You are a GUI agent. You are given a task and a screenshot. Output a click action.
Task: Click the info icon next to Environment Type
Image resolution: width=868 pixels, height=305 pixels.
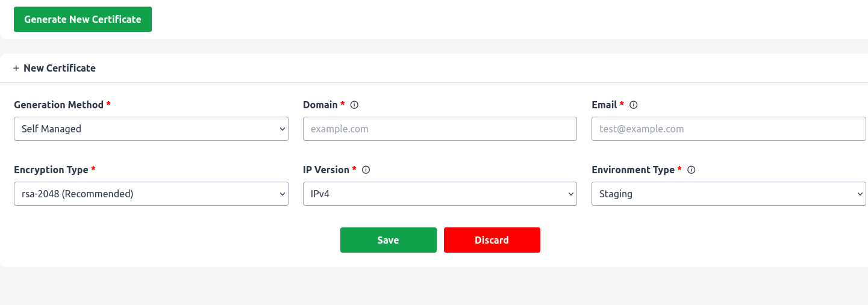[x=692, y=170]
